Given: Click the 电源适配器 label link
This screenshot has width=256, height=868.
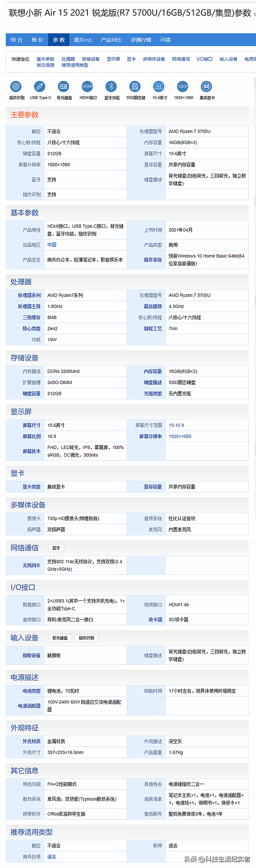Looking at the screenshot, I should (29, 706).
